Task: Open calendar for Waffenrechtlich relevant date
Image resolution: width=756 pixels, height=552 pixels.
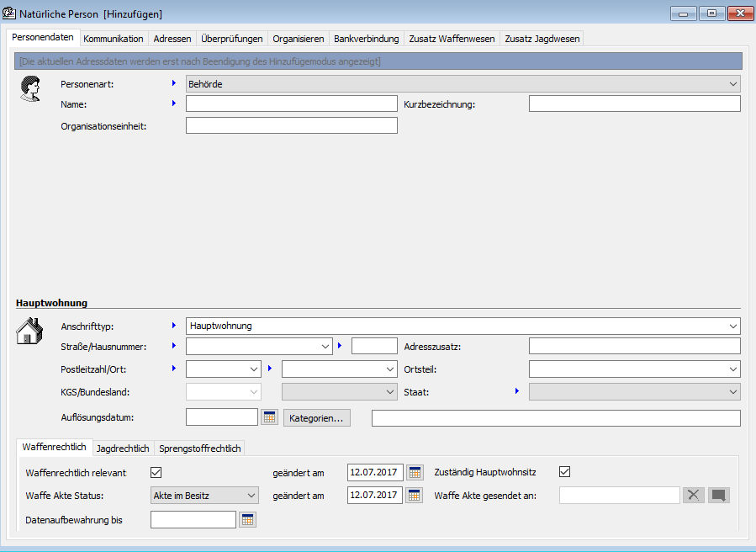Action: pos(415,472)
